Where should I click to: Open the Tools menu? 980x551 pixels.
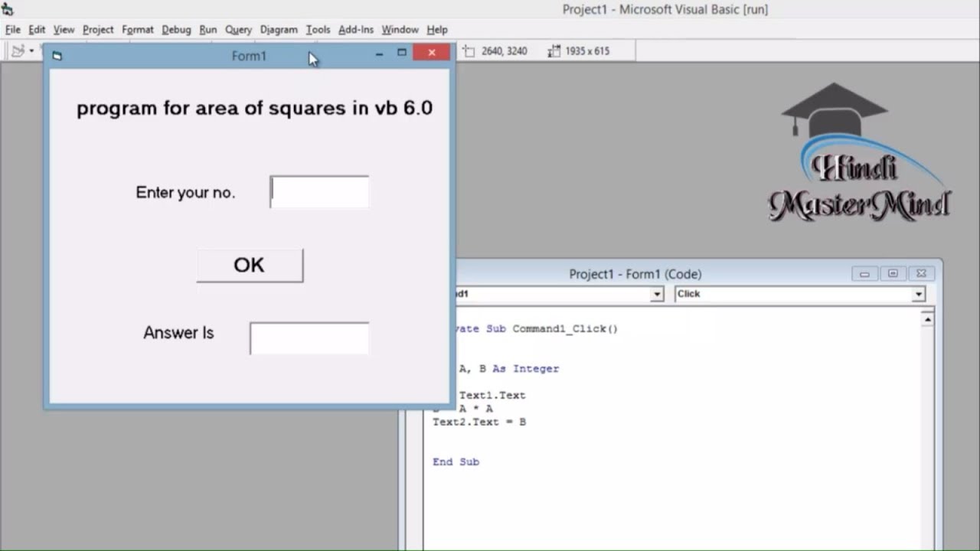[318, 30]
